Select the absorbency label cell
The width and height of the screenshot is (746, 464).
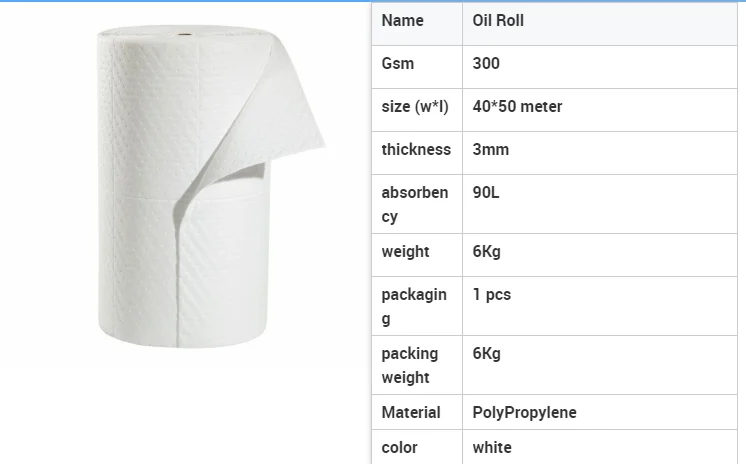(x=417, y=204)
